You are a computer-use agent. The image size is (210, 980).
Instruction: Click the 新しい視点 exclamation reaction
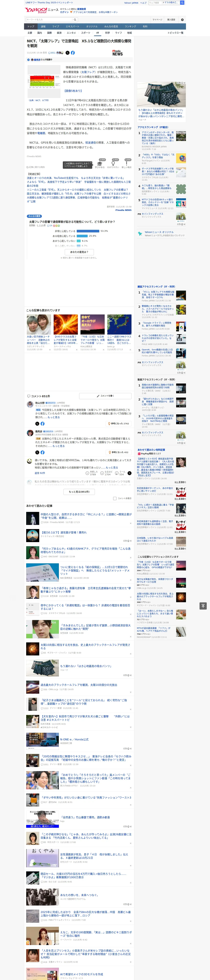tap(127, 164)
